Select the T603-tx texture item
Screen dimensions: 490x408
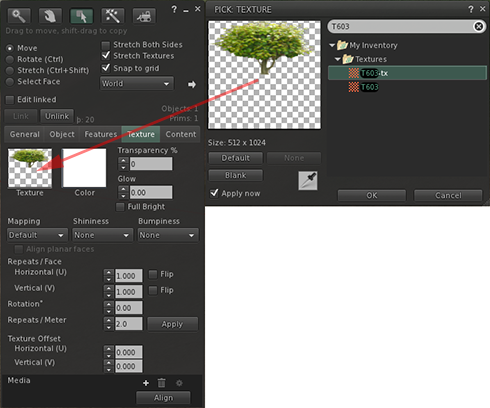pyautogui.click(x=407, y=73)
